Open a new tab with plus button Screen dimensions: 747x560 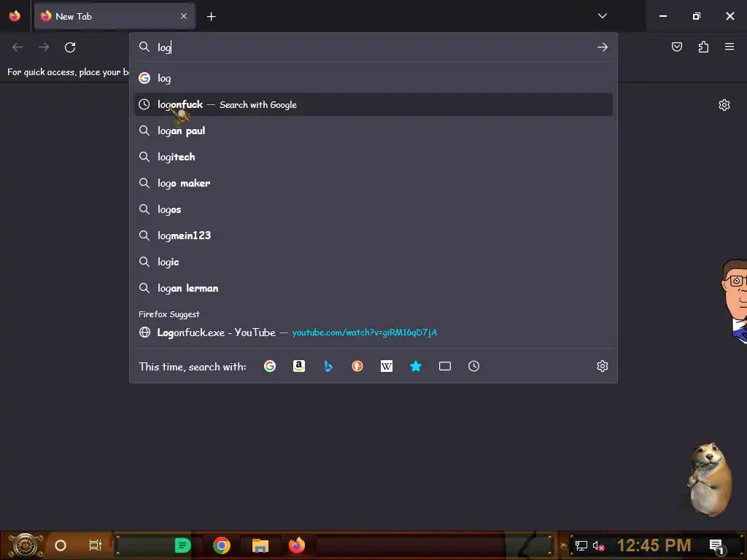pyautogui.click(x=211, y=17)
